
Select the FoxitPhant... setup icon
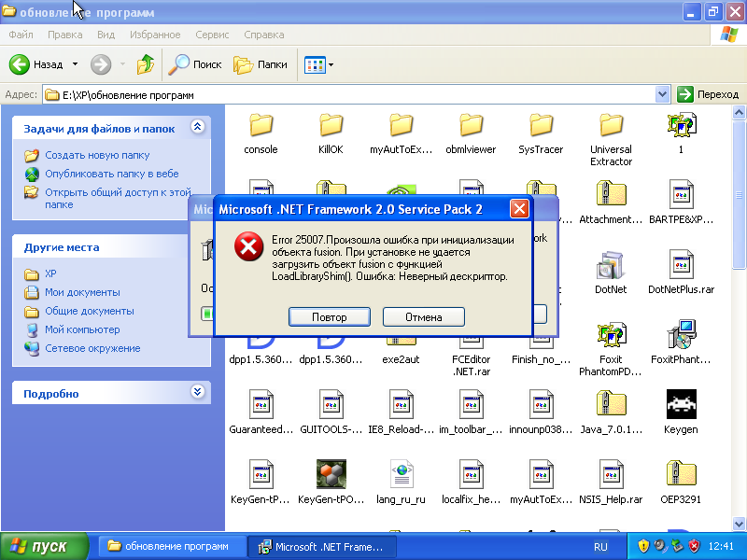[682, 334]
